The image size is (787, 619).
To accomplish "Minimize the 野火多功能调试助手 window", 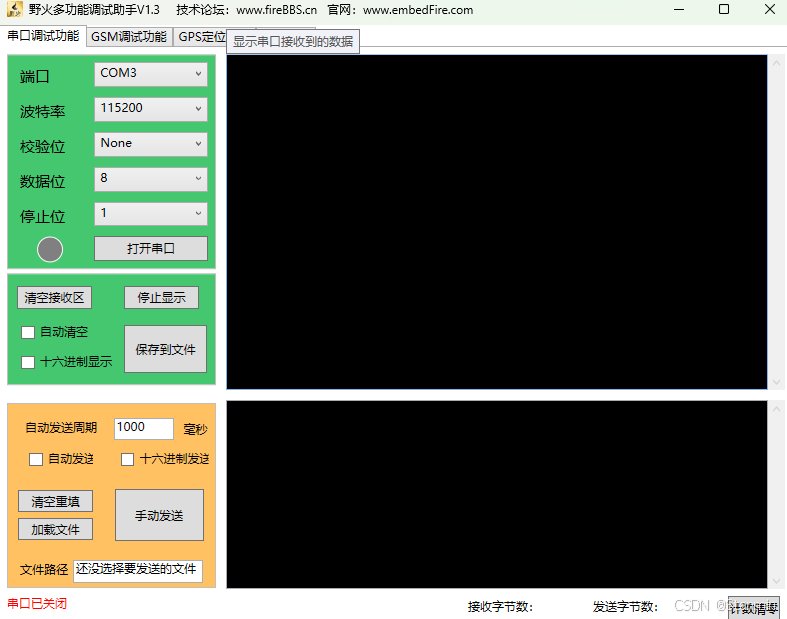I will click(679, 10).
